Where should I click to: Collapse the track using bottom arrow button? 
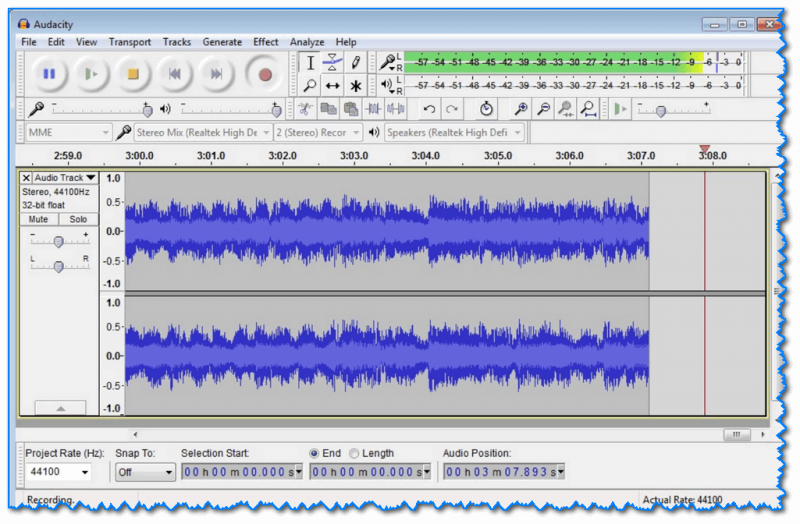click(60, 408)
